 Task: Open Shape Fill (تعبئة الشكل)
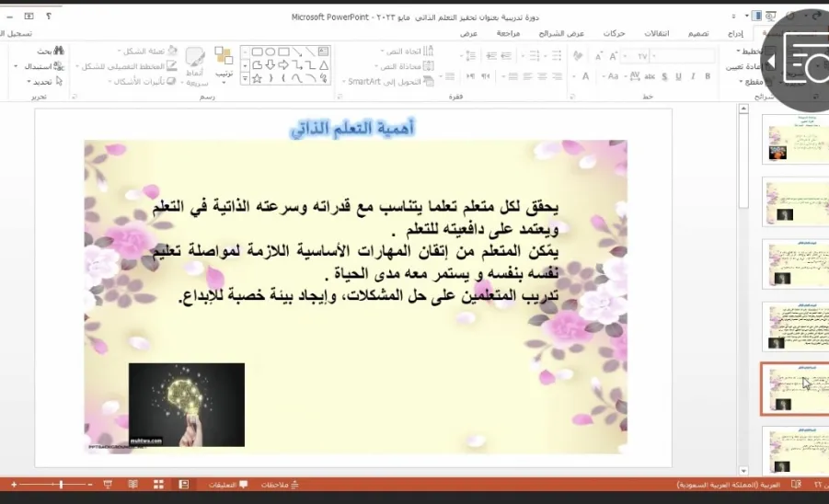[147, 52]
